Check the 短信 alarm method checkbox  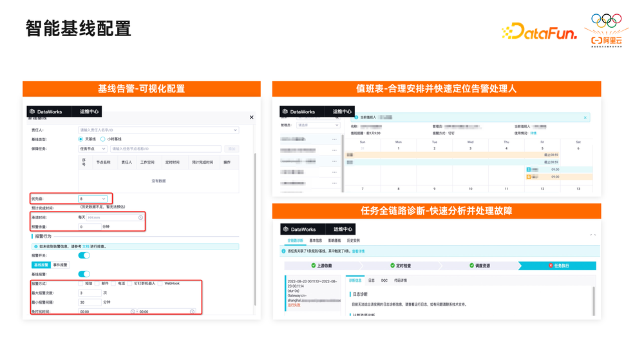tap(80, 283)
